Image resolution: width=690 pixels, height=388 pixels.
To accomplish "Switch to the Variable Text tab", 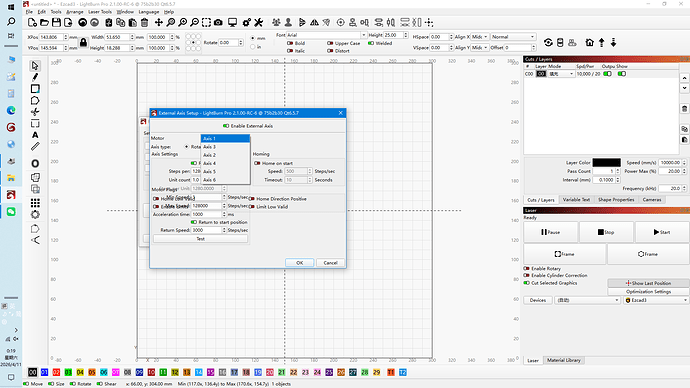I will pos(576,200).
